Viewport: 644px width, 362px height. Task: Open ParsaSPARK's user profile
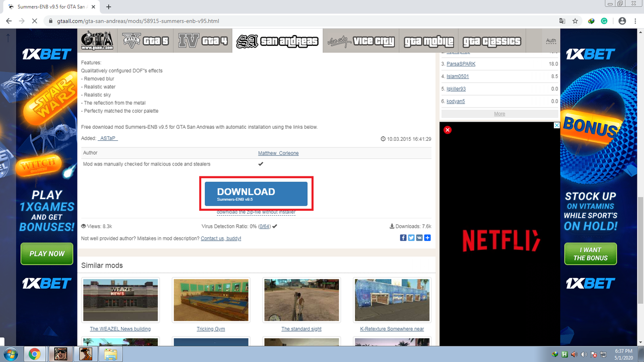(x=461, y=64)
